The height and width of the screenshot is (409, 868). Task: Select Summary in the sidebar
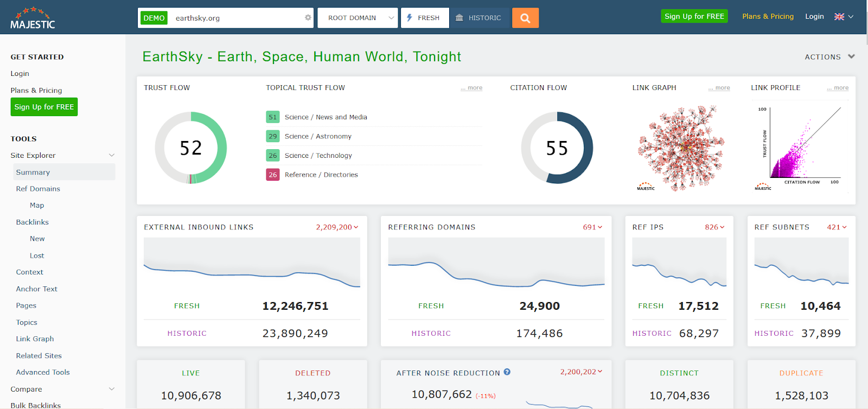(x=64, y=172)
